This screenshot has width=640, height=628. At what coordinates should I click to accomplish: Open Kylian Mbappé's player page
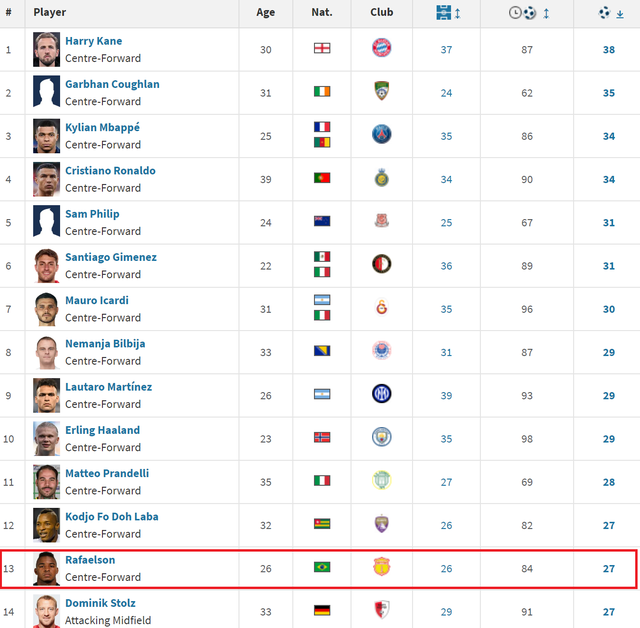point(102,127)
